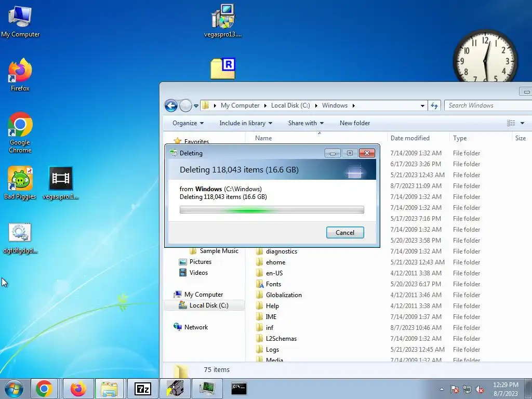Click the computer monitor taskbar icon
The image size is (532, 399).
(207, 389)
